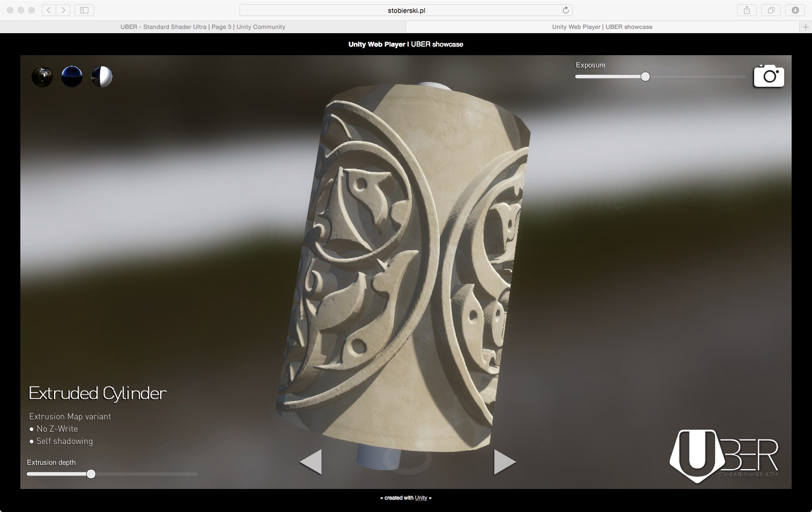Toggle the Safari sidebar button
Image resolution: width=812 pixels, height=512 pixels.
pos(84,10)
